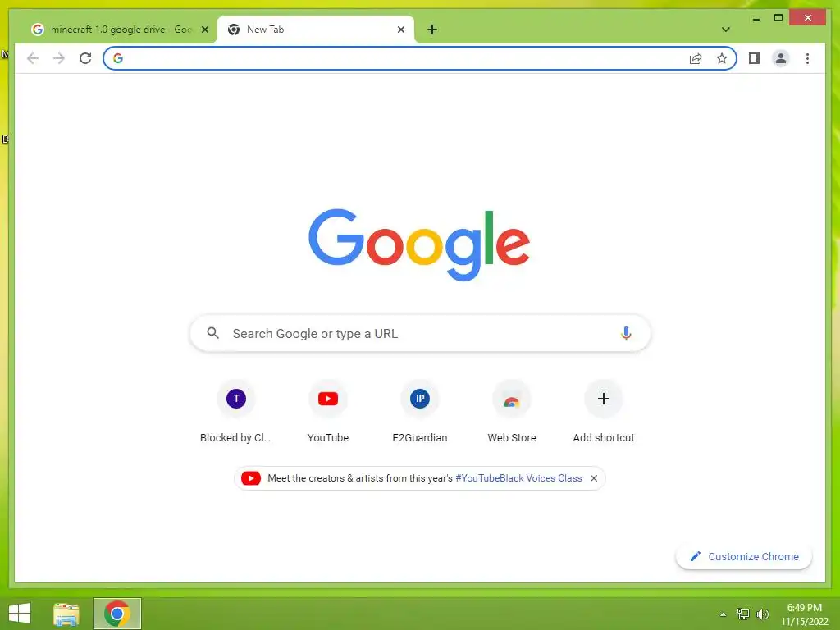Screen dimensions: 840x630
Task: Dismiss the YouTube promo message
Action: pyautogui.click(x=594, y=478)
